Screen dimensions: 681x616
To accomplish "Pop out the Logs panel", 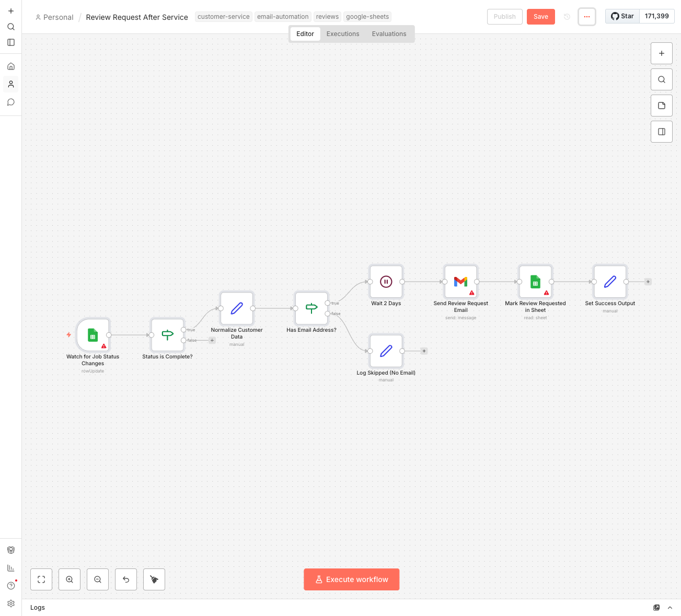I will click(x=656, y=608).
